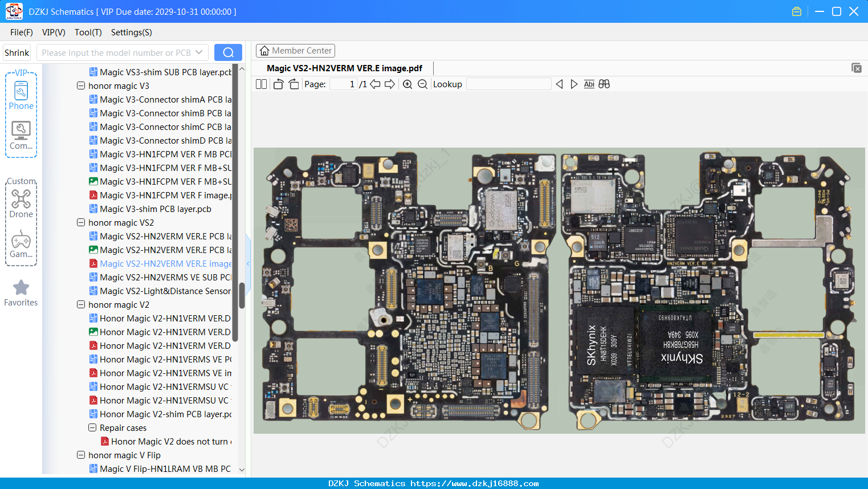Open Magic V3-Connector shimD PCB layer file
The width and height of the screenshot is (868, 489).
point(166,141)
